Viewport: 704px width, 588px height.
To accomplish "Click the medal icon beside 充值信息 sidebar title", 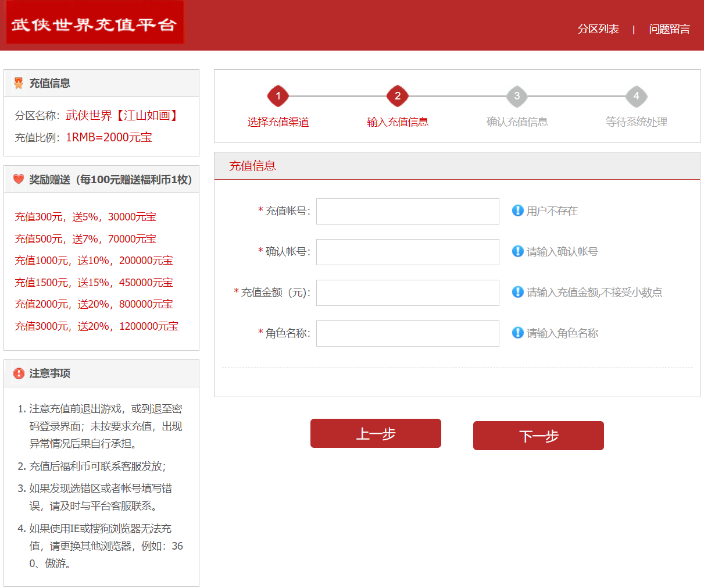I will pyautogui.click(x=19, y=83).
